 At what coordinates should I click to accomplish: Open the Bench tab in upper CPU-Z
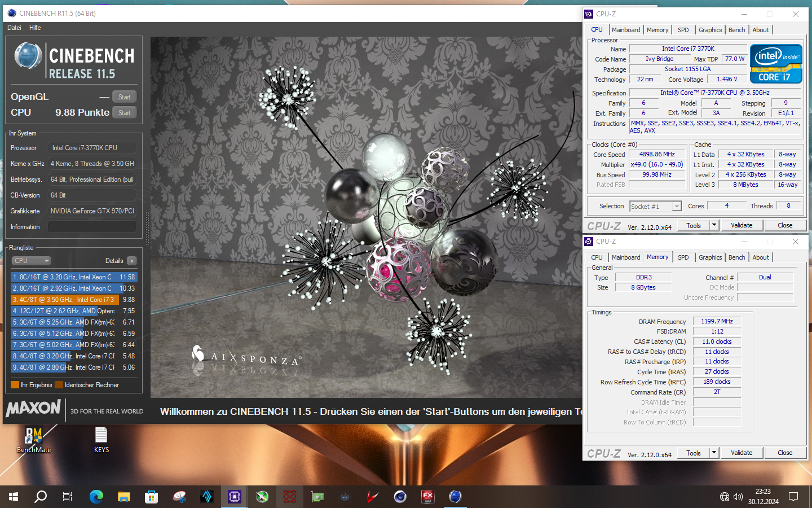coord(737,30)
